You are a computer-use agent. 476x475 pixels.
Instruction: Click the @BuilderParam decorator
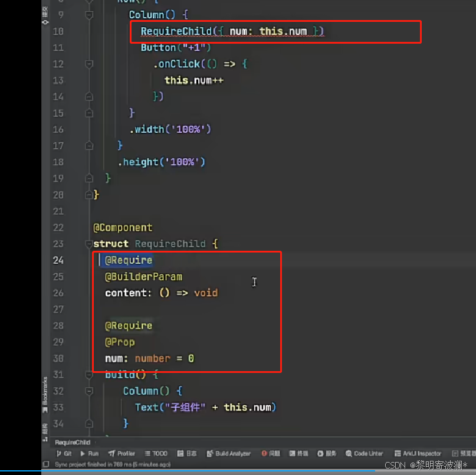click(143, 277)
